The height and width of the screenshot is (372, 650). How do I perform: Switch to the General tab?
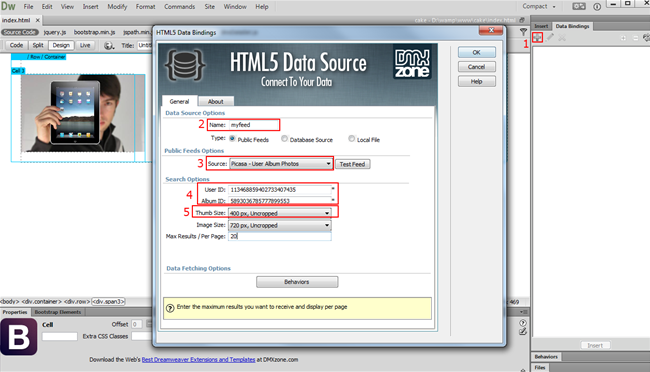click(179, 101)
